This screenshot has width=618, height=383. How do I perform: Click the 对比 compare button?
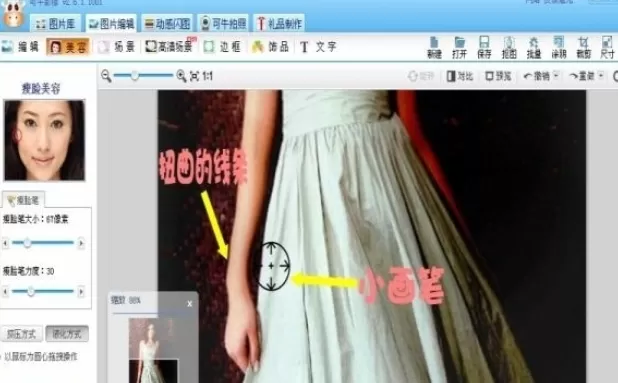pos(460,76)
